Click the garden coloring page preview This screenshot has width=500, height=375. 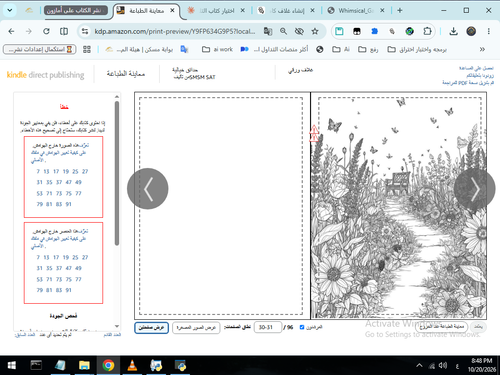pyautogui.click(x=398, y=206)
